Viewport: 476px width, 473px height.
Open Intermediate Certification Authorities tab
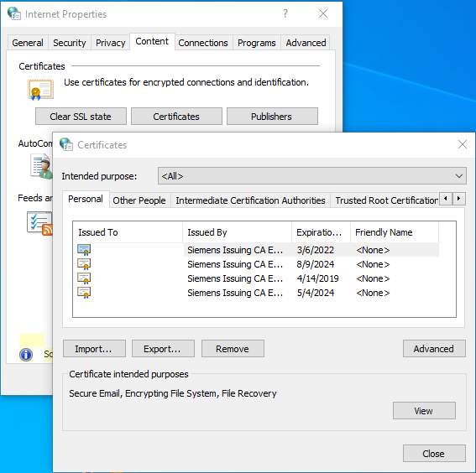(250, 200)
